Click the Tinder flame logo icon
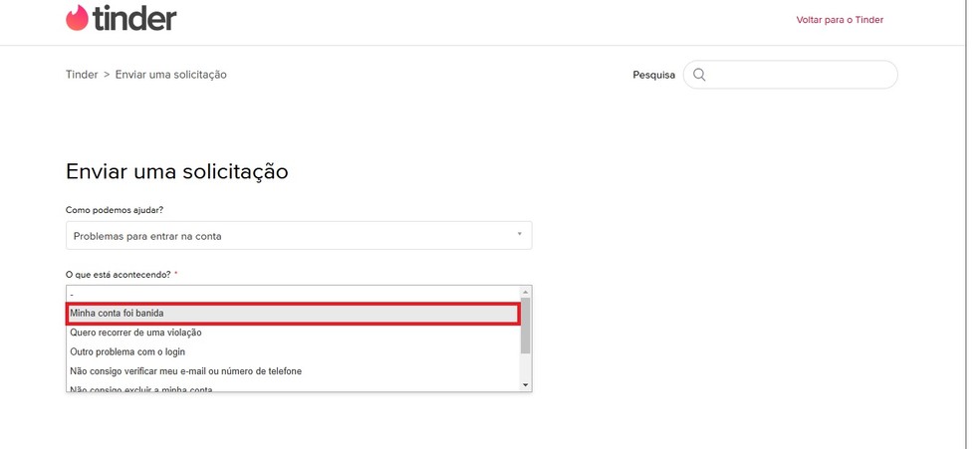This screenshot has height=449, width=980. tap(77, 18)
